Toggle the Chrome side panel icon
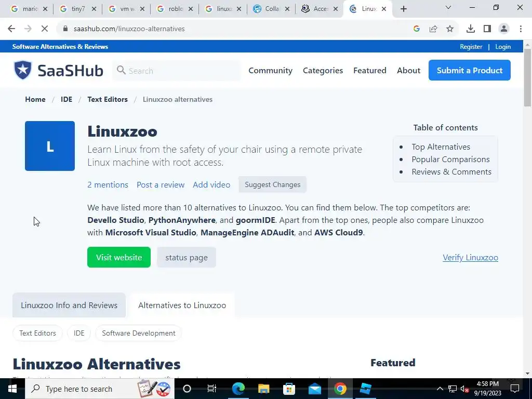Screen dimensions: 532x399 point(487,29)
